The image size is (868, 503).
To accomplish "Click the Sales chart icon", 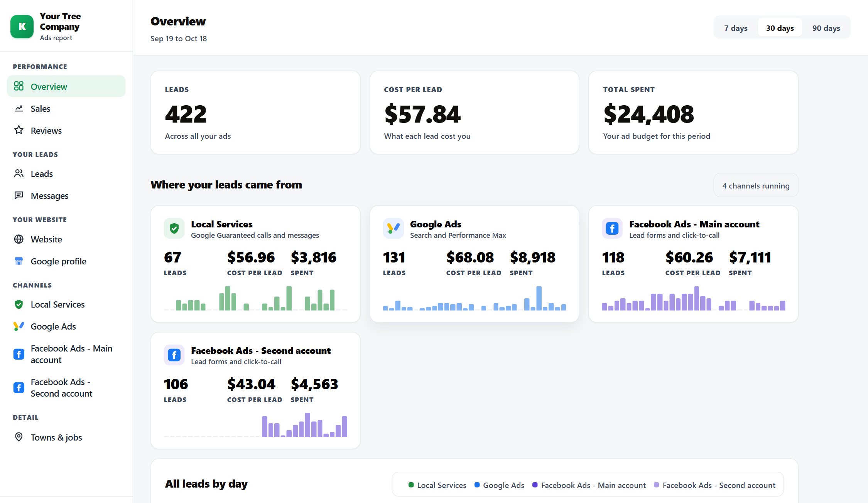I will click(x=19, y=108).
